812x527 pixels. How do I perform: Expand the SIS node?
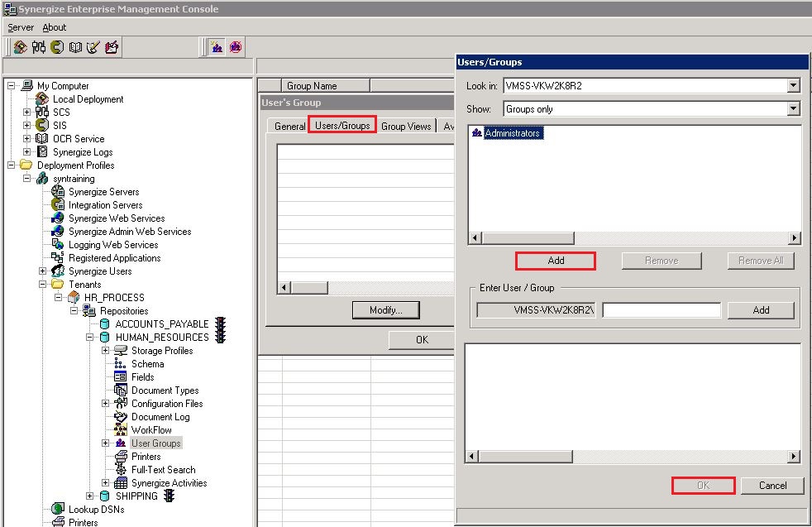(27, 125)
